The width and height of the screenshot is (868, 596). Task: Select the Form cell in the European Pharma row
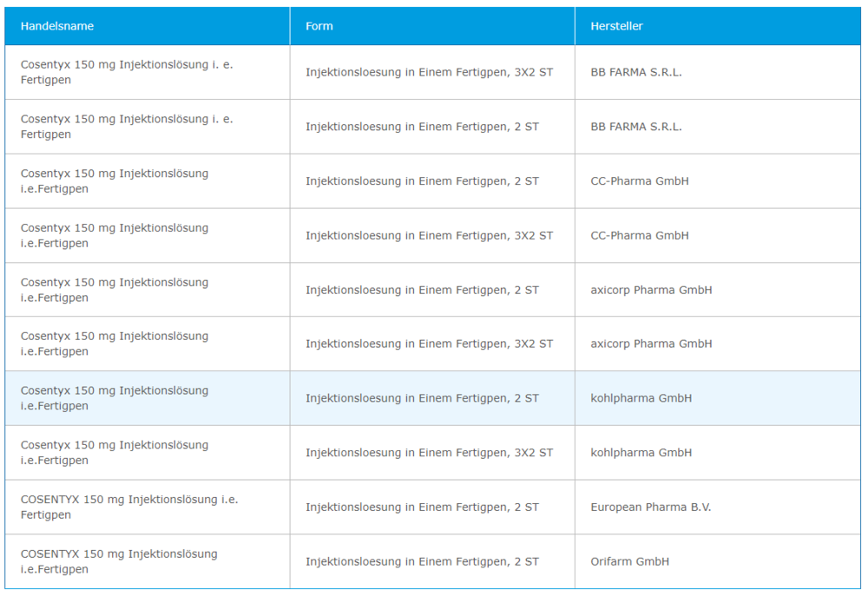click(x=422, y=507)
